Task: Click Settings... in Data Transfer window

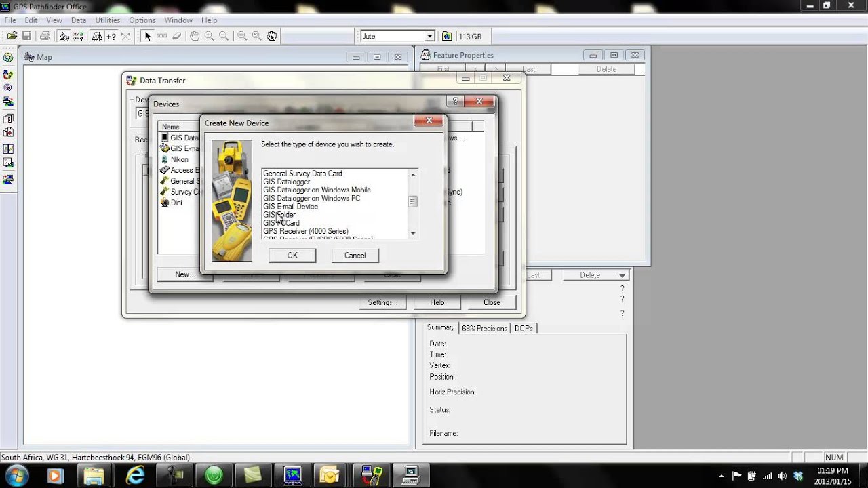Action: [382, 302]
